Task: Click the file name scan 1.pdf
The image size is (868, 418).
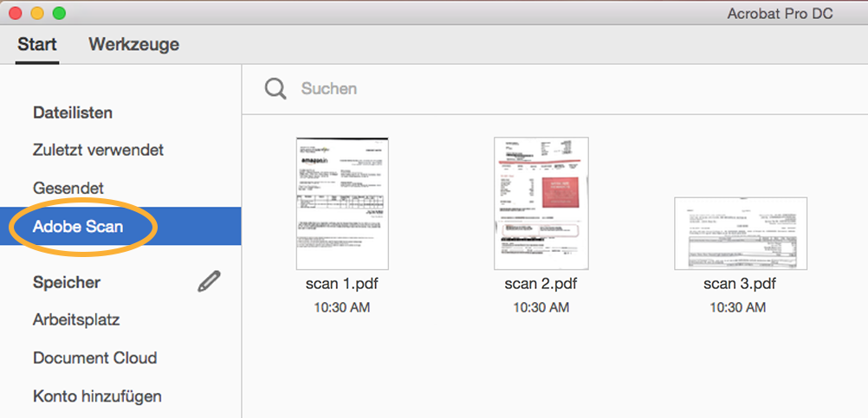Action: (342, 284)
